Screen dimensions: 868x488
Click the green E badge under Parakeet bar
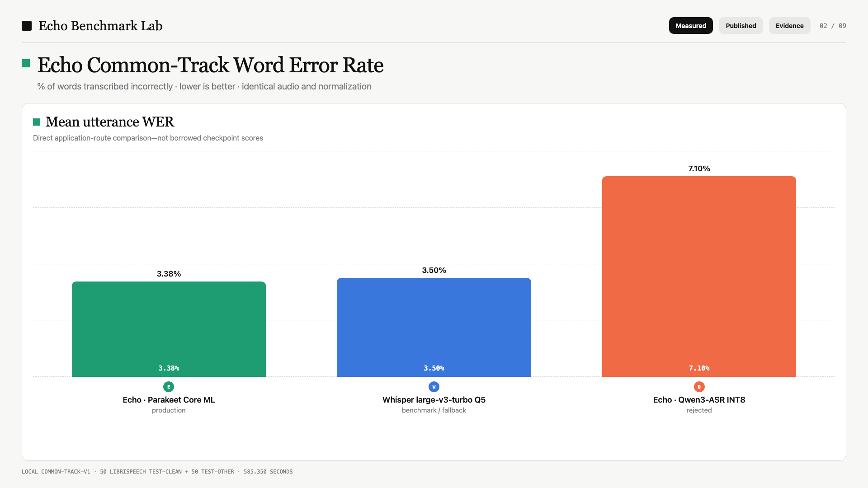[x=169, y=387]
